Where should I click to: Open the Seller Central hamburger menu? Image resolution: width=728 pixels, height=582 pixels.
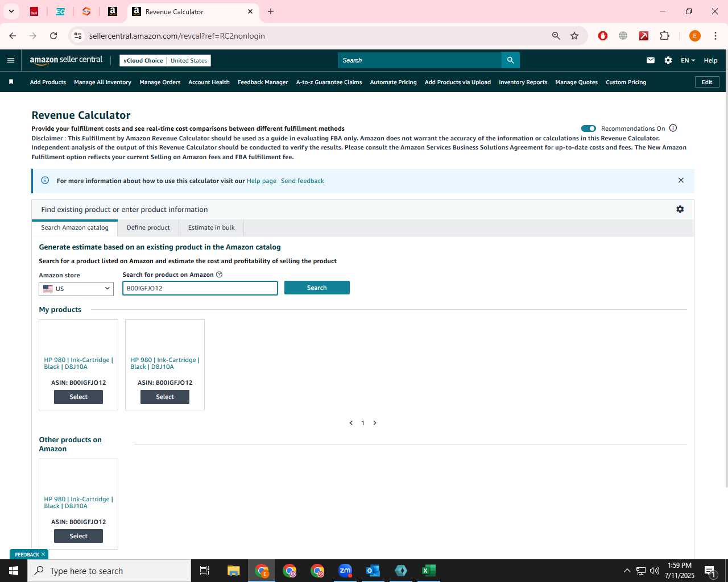(11, 60)
